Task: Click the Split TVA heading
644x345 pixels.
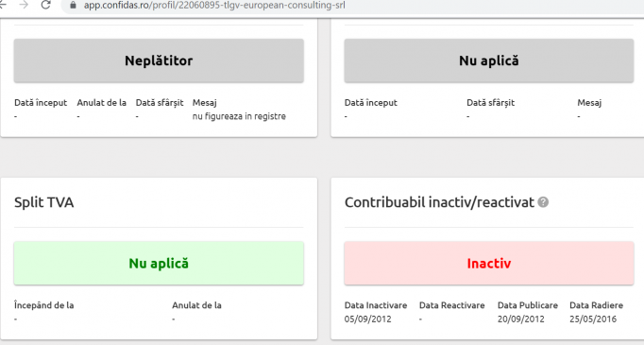Action: coord(44,202)
